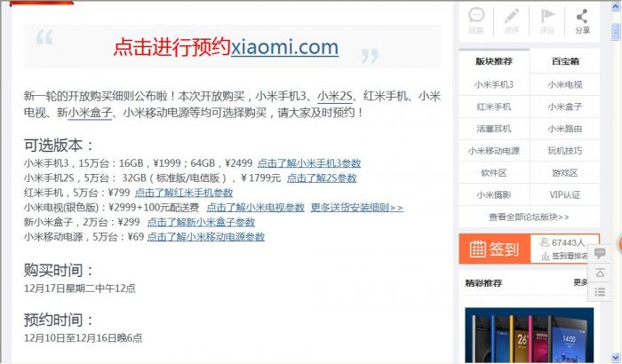The height and width of the screenshot is (364, 622).
Task: Open the 红米手机 forum section
Action: (494, 107)
